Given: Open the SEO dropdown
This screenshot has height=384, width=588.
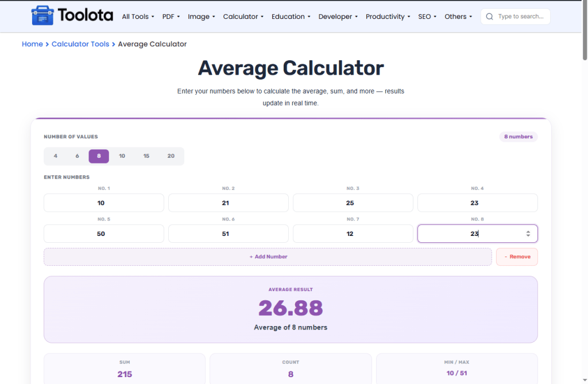Looking at the screenshot, I should click(427, 17).
